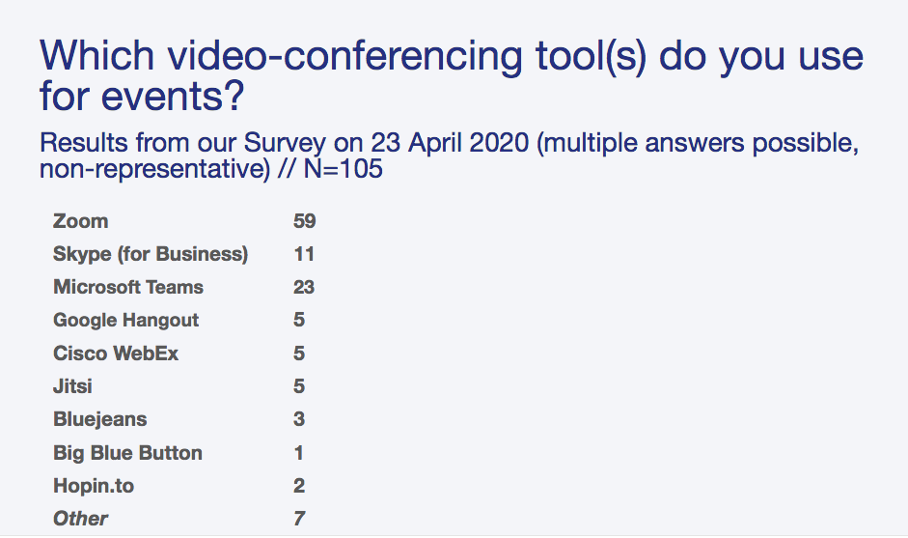The width and height of the screenshot is (908, 538).
Task: Select the value 7 beside Other
Action: pyautogui.click(x=299, y=518)
